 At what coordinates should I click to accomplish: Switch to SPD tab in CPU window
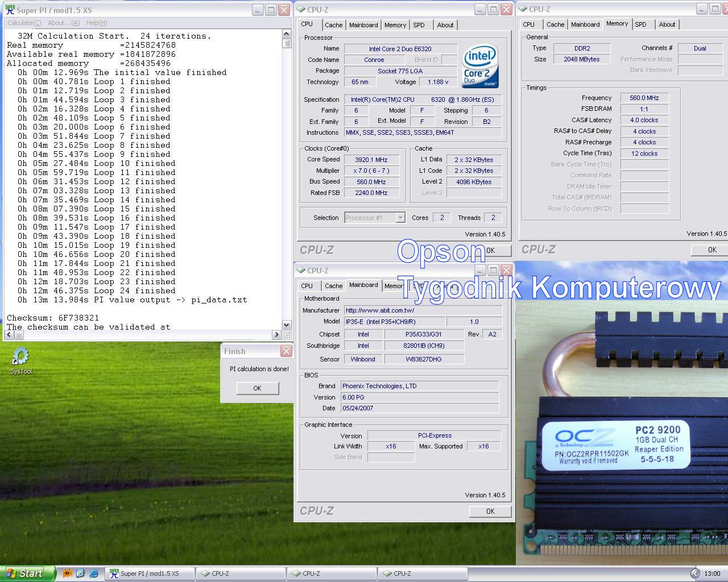(419, 25)
